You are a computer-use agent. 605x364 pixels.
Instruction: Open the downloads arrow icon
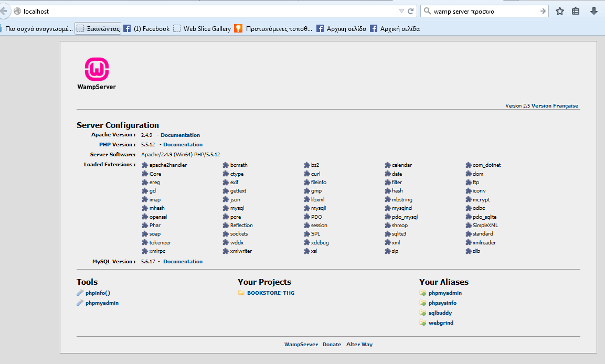(x=594, y=11)
